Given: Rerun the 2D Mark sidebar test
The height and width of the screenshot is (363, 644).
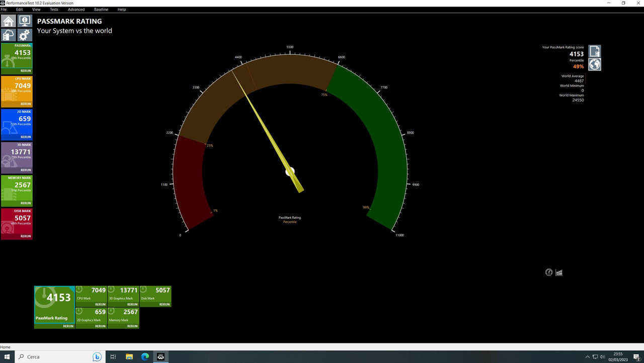Looking at the screenshot, I should click(26, 137).
